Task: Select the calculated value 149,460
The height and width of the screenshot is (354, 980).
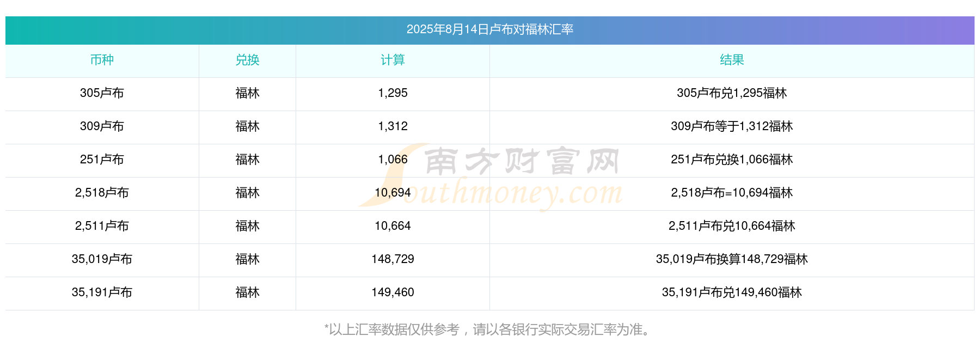Action: [393, 292]
